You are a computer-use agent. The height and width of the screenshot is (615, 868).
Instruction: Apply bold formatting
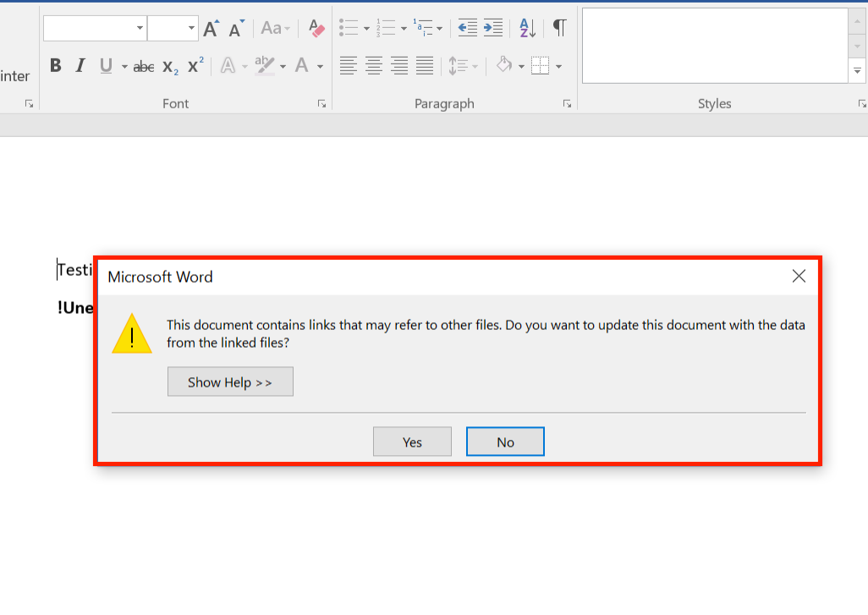click(55, 65)
